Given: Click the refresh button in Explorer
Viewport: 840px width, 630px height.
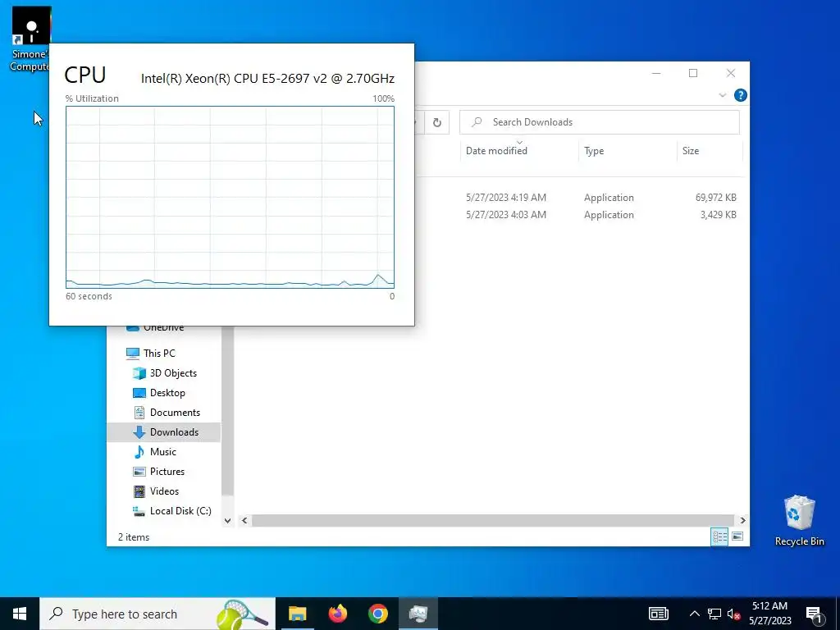Looking at the screenshot, I should click(x=437, y=123).
